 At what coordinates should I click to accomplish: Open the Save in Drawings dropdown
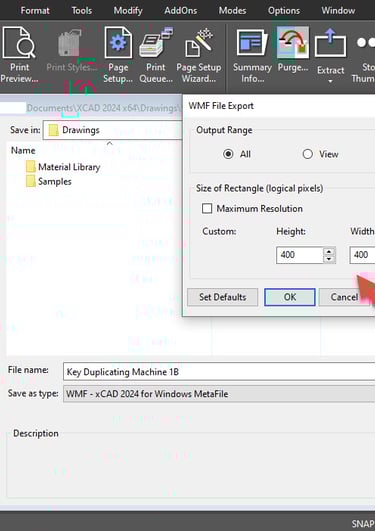112,130
